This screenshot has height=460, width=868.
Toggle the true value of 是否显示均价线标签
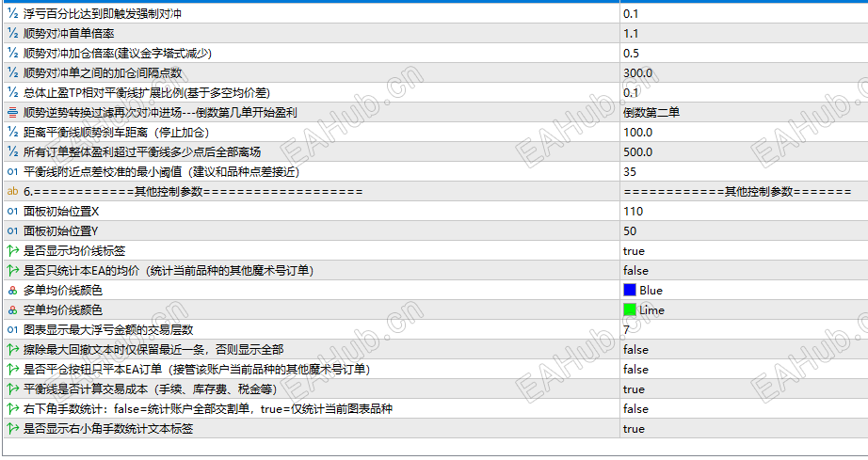(634, 251)
